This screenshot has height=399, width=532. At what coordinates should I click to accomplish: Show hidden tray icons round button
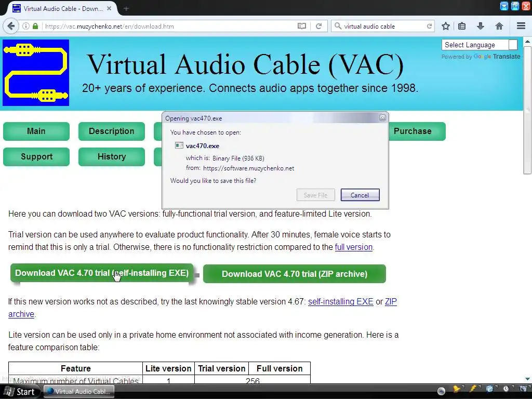coord(441,391)
